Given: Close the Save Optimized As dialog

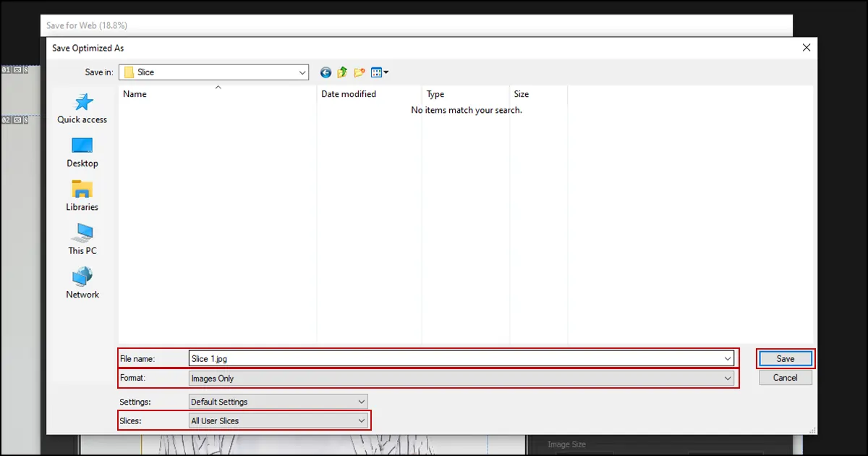Looking at the screenshot, I should pos(807,48).
